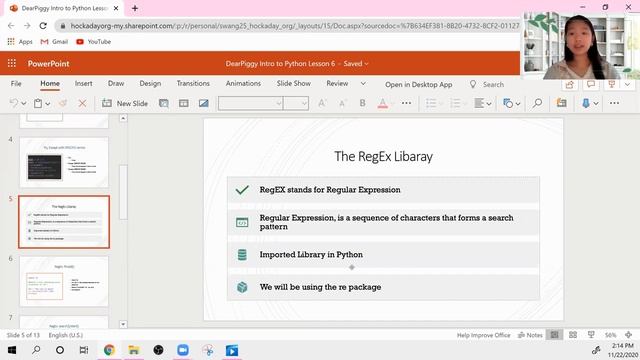
Task: Toggle the numbered list
Action: coord(455,103)
